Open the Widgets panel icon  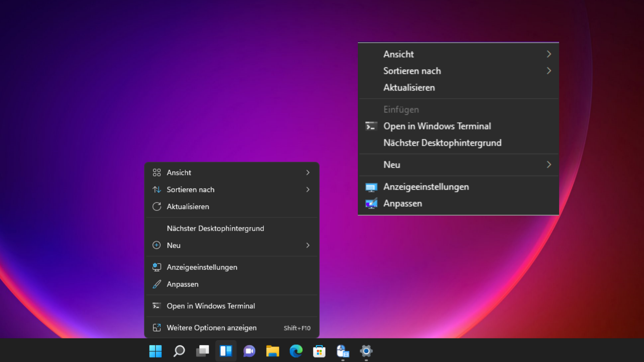point(226,351)
